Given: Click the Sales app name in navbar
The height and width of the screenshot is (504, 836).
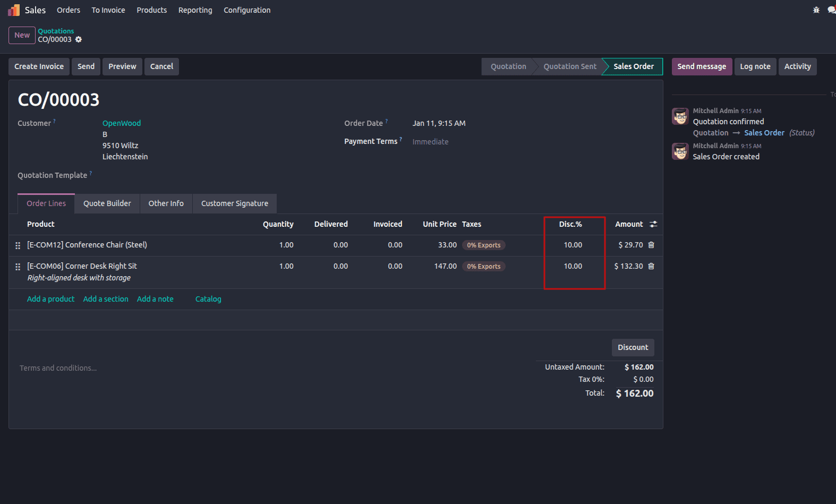Looking at the screenshot, I should [x=36, y=10].
